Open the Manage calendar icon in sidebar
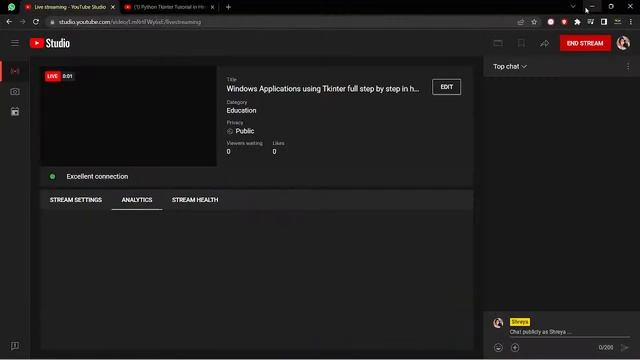This screenshot has height=360, width=640. click(x=15, y=111)
